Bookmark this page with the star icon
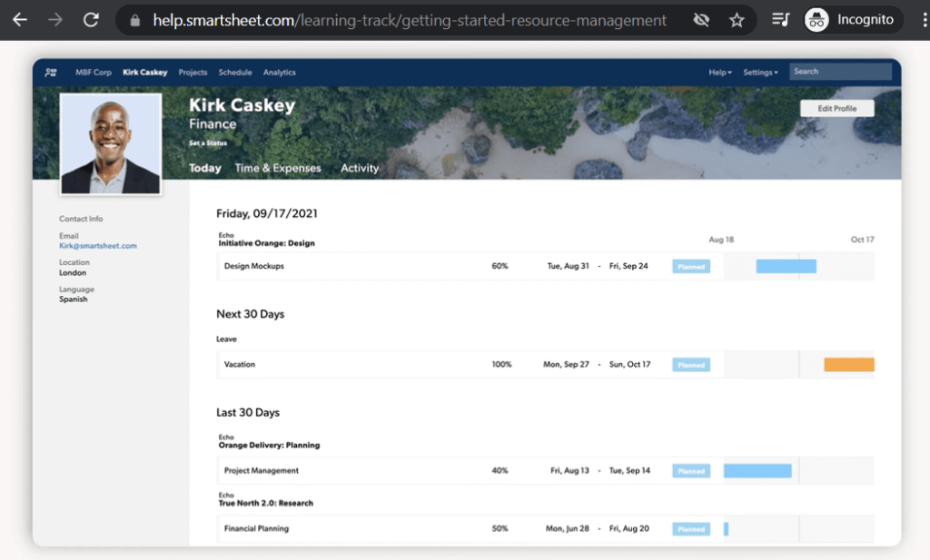Screen dimensions: 930x560 tap(737, 18)
